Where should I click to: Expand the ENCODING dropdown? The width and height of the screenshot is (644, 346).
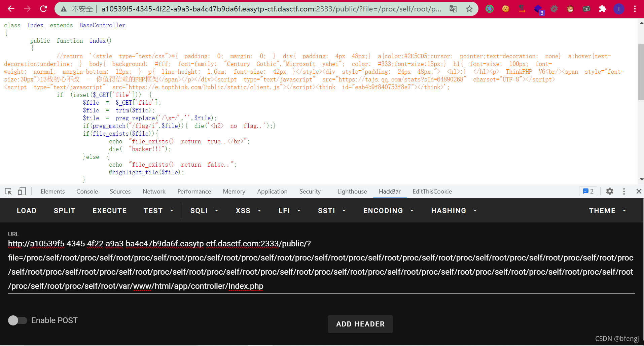tap(388, 211)
